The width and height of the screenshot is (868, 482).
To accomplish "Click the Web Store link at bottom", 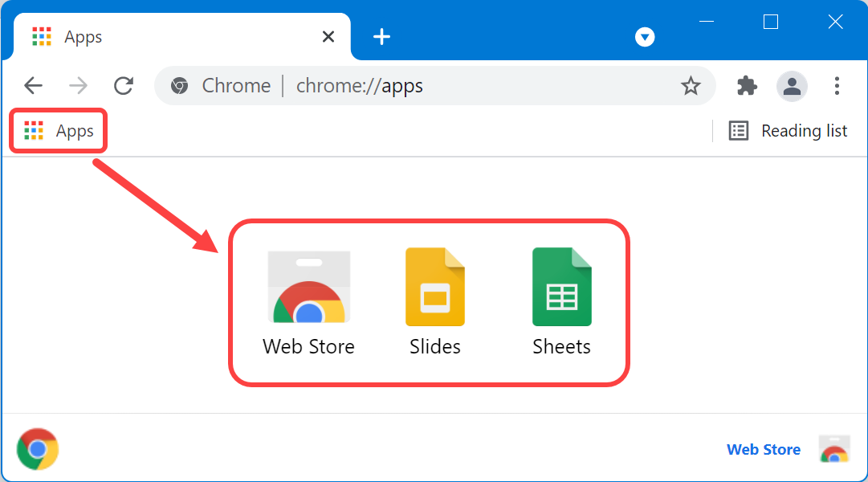I will pyautogui.click(x=763, y=449).
